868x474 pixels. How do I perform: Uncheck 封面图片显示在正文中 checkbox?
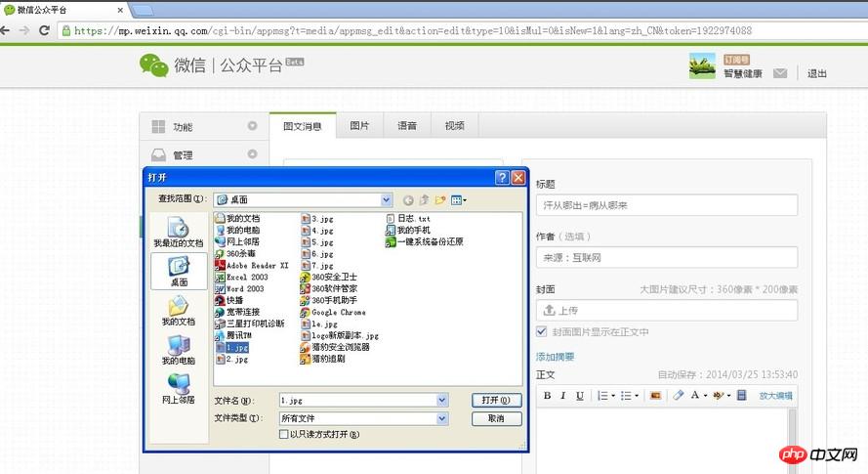click(x=541, y=331)
